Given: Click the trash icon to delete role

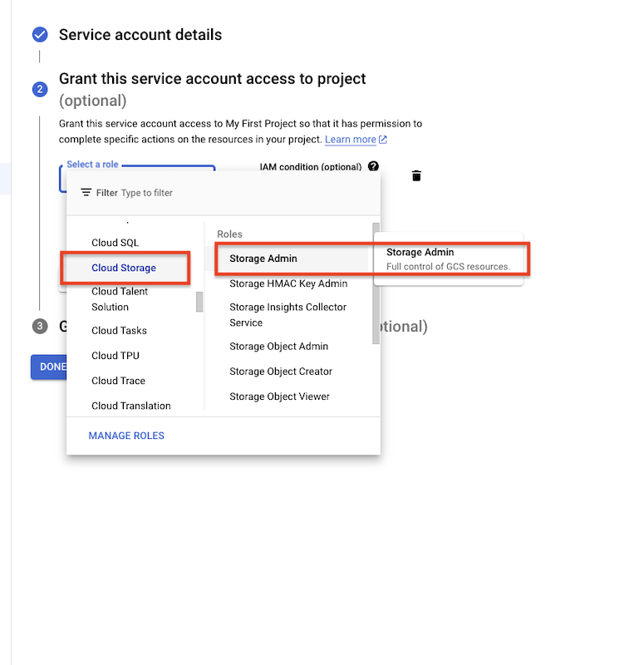Looking at the screenshot, I should pos(416,175).
